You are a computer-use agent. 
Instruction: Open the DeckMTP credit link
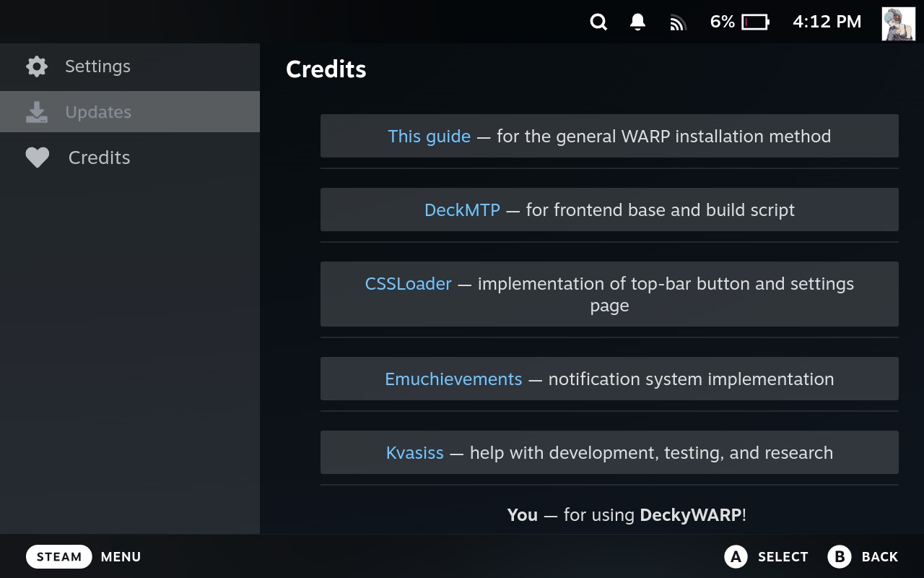pos(462,210)
